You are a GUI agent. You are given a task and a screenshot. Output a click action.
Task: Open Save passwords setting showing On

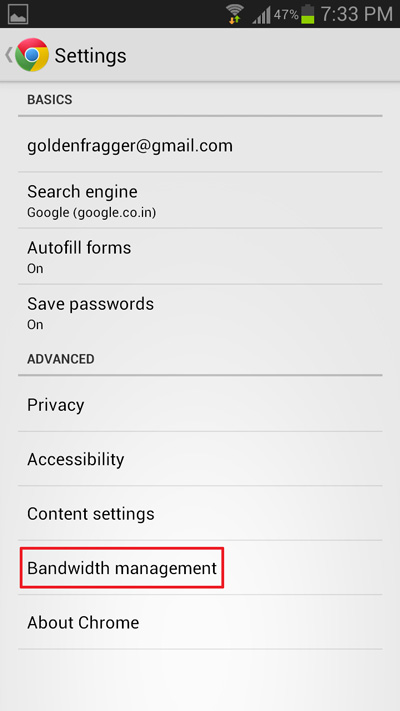tap(200, 312)
